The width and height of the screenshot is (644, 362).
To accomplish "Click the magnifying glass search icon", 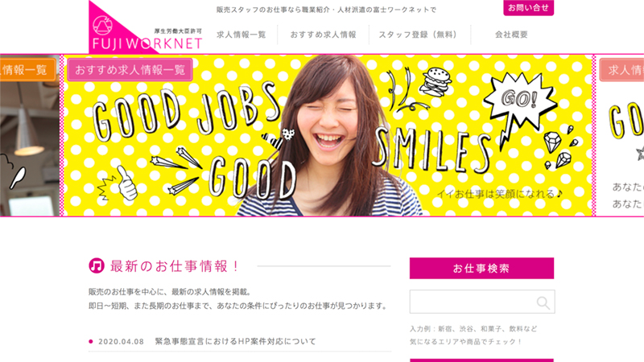I will [x=543, y=302].
